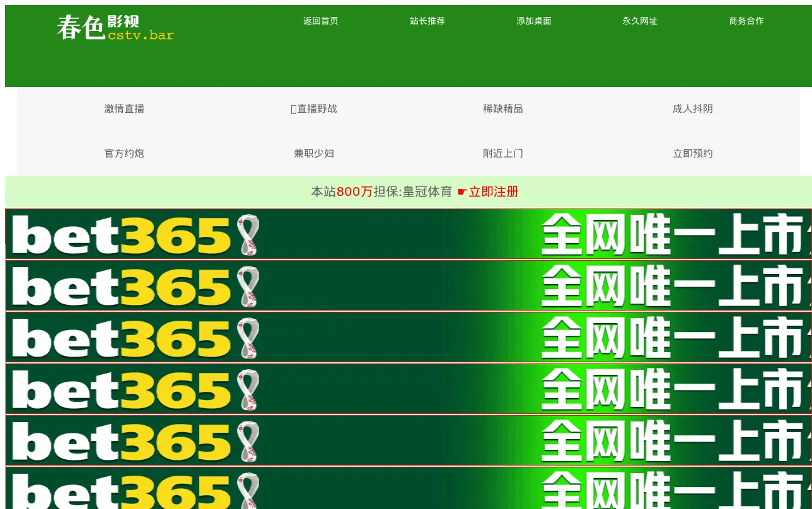Viewport: 812px width, 509px height.
Task: Open the 激情直播 link
Action: coord(124,108)
